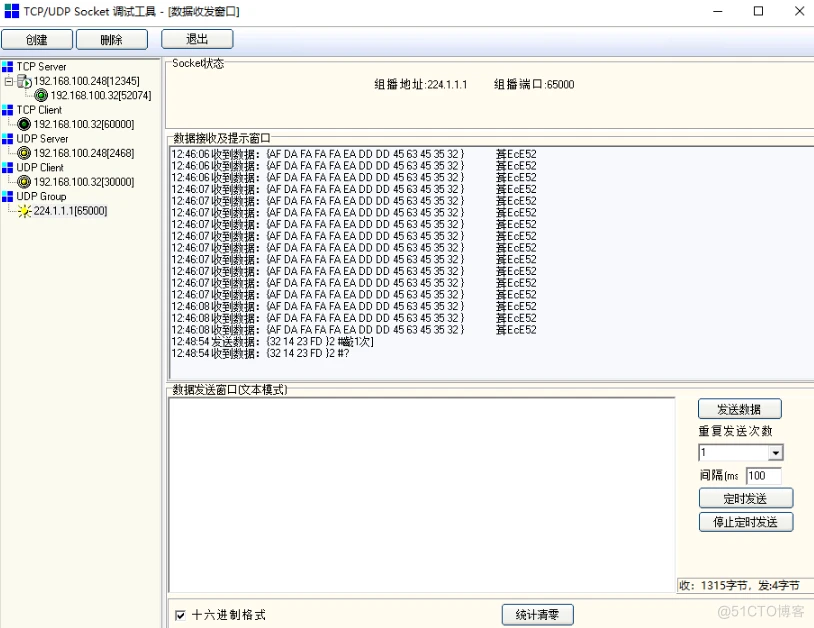Click the multicast star icon for 224.1.1.1[65000]

tap(26, 211)
